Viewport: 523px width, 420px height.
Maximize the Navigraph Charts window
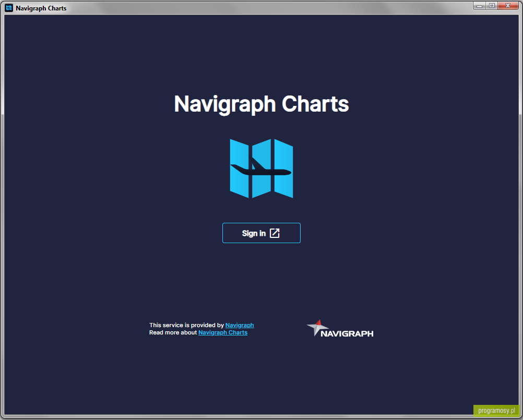[x=492, y=6]
